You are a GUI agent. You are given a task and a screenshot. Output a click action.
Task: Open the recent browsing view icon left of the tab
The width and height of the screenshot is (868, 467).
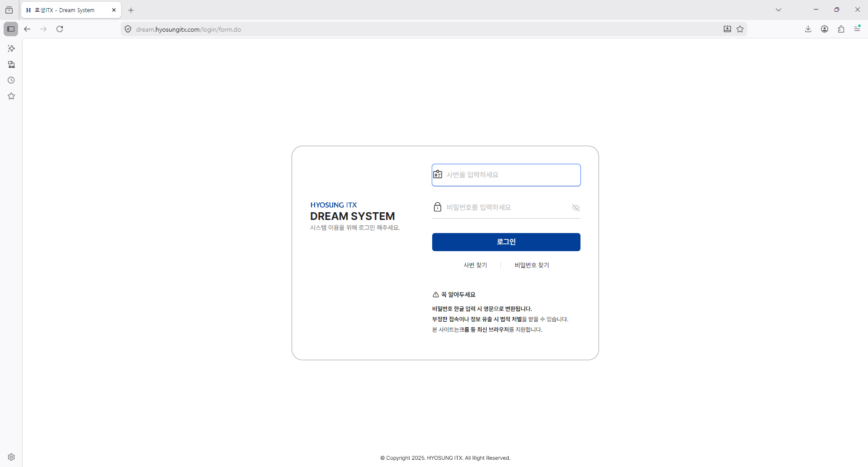click(9, 10)
